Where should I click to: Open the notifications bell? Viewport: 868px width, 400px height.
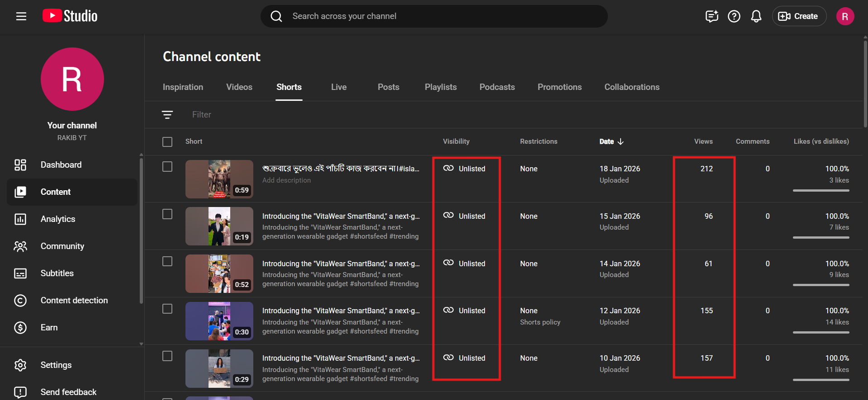pyautogui.click(x=756, y=16)
